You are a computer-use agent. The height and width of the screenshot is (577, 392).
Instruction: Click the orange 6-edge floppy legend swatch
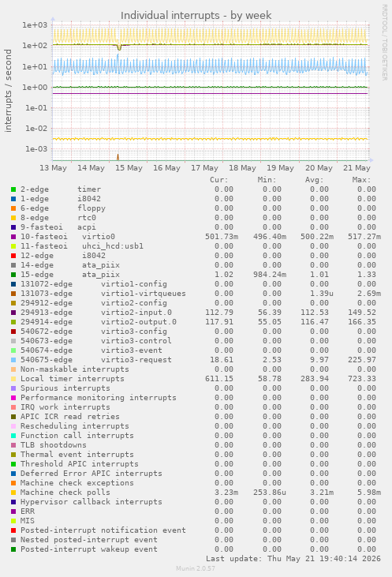13,208
